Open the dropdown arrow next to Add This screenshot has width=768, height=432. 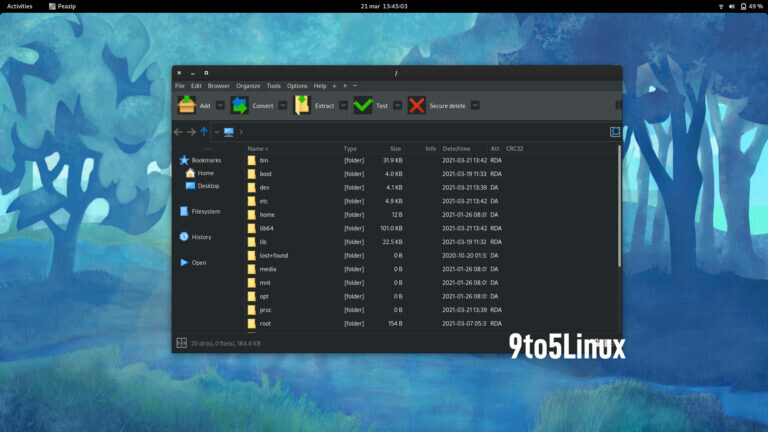(219, 105)
